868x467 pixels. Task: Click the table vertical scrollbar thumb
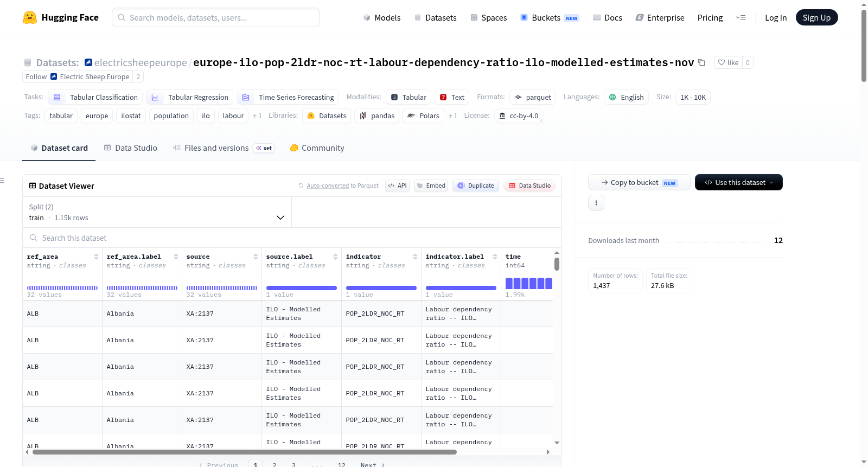coord(557,264)
